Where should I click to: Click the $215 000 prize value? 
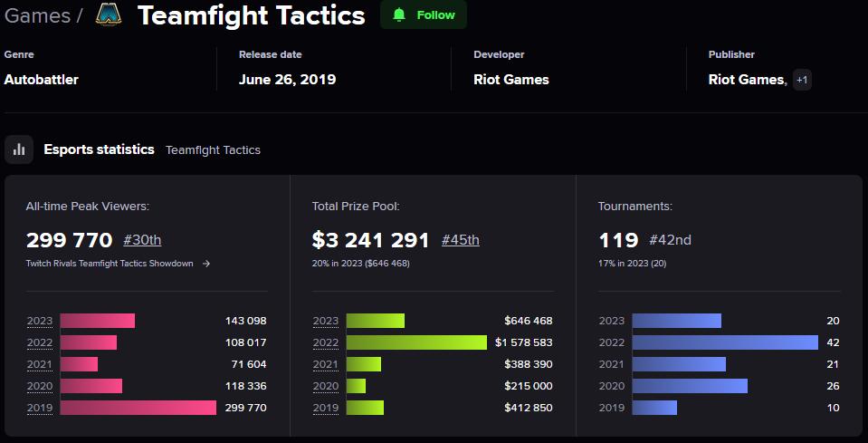tap(529, 386)
